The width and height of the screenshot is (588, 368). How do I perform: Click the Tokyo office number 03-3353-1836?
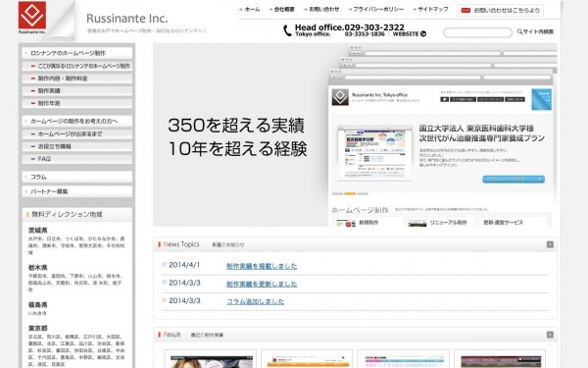tap(365, 33)
